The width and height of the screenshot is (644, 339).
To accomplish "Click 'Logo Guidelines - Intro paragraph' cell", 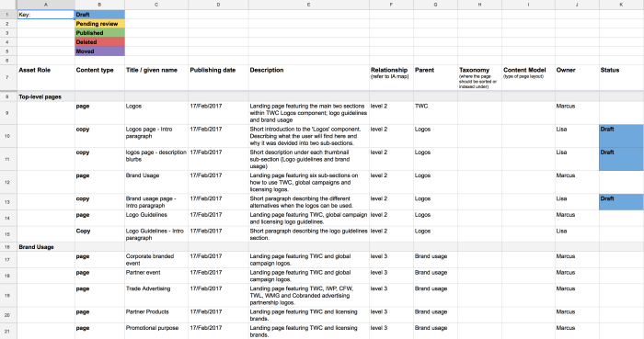I will coord(156,234).
